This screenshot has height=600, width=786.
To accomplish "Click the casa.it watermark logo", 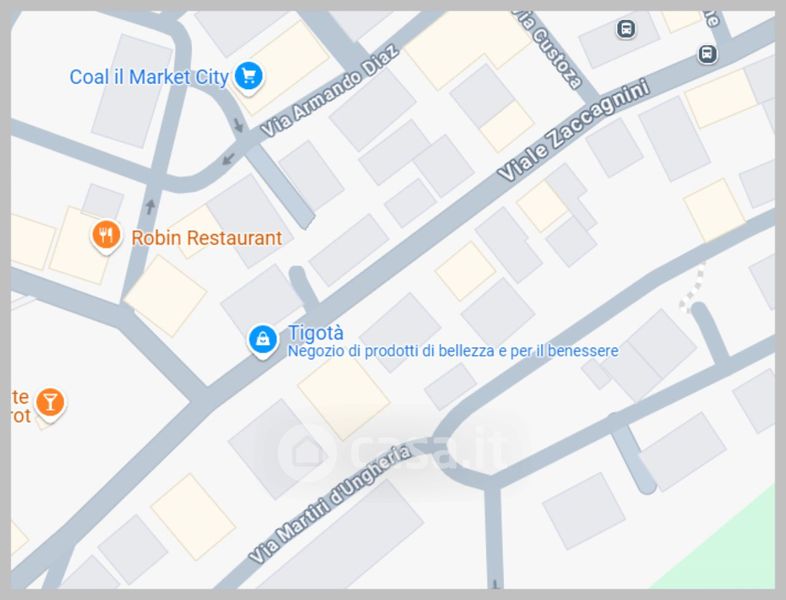I will (392, 451).
